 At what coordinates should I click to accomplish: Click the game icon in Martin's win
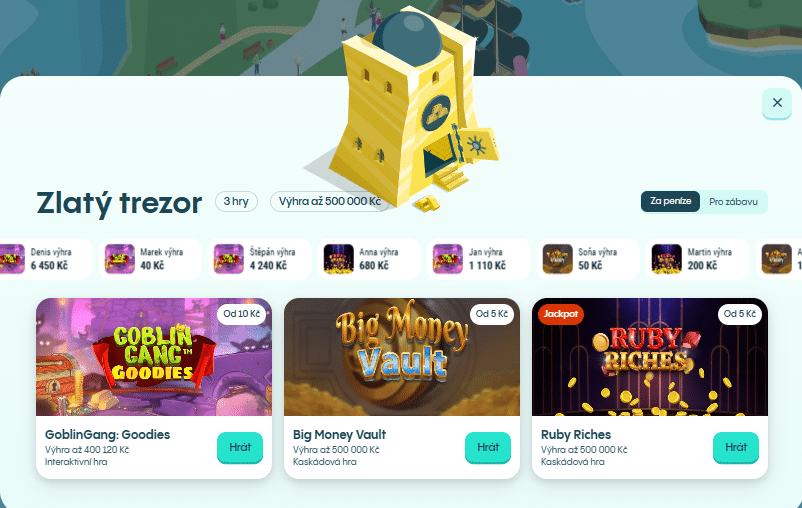666,259
